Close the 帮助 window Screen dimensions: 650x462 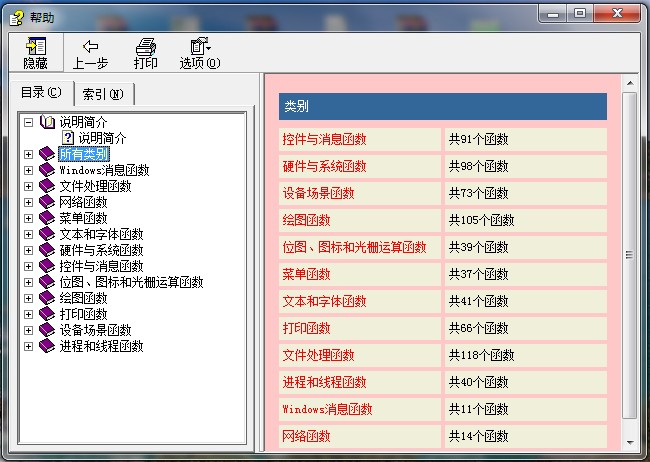pos(617,14)
